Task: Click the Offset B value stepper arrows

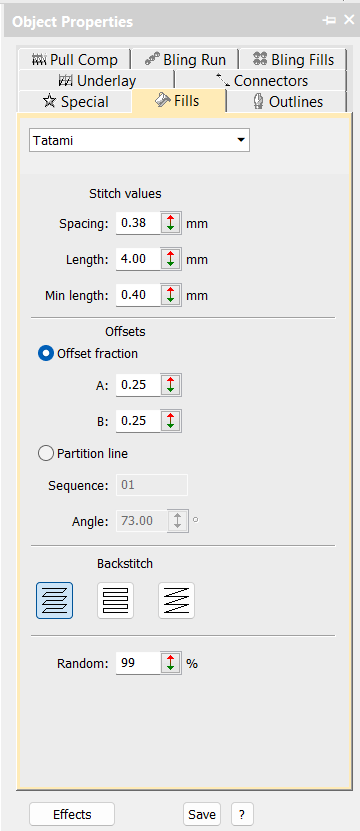Action: point(170,421)
